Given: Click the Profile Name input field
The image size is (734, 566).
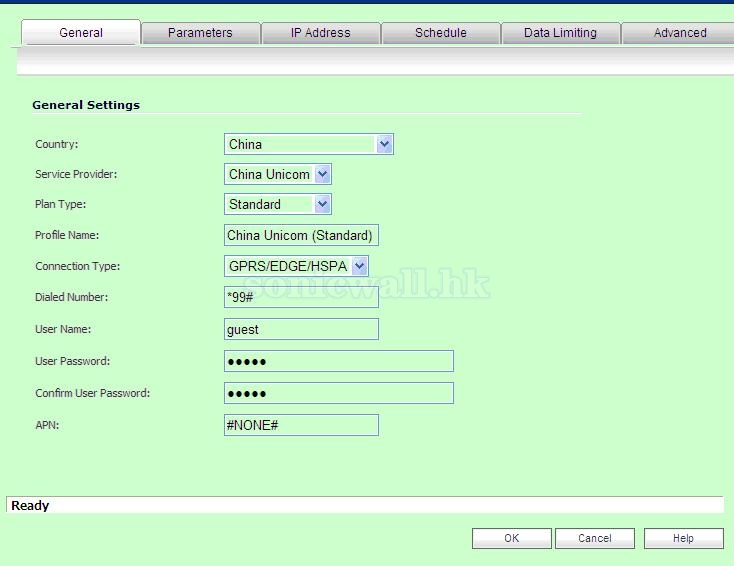Looking at the screenshot, I should (x=301, y=235).
